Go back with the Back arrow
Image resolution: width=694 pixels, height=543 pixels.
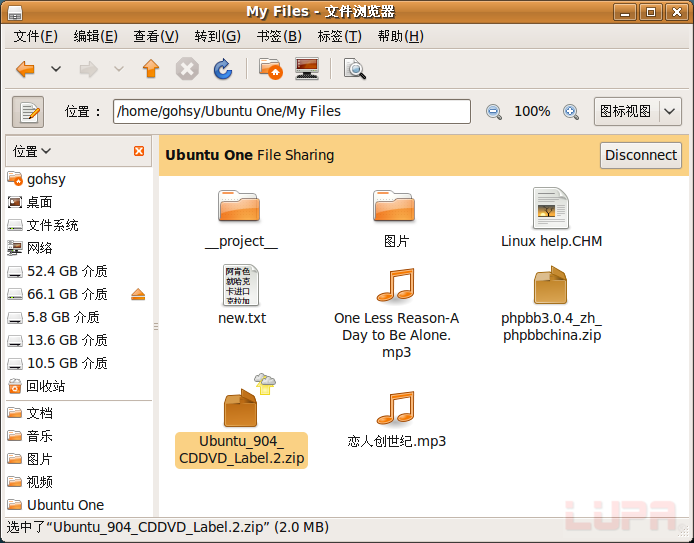25,69
